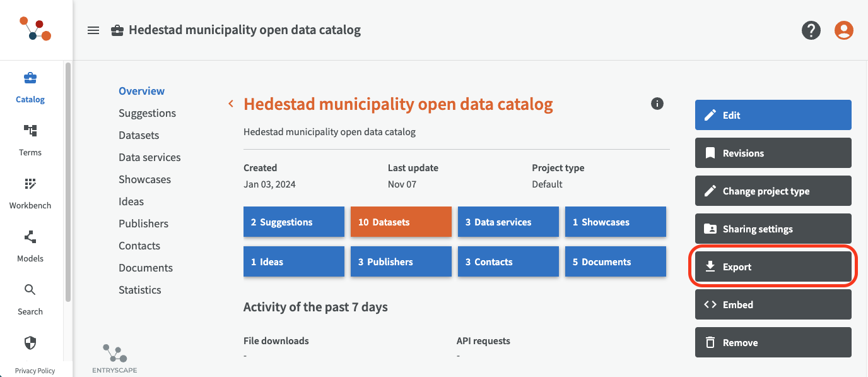The image size is (868, 377).
Task: Click the catalog info icon
Action: click(657, 104)
